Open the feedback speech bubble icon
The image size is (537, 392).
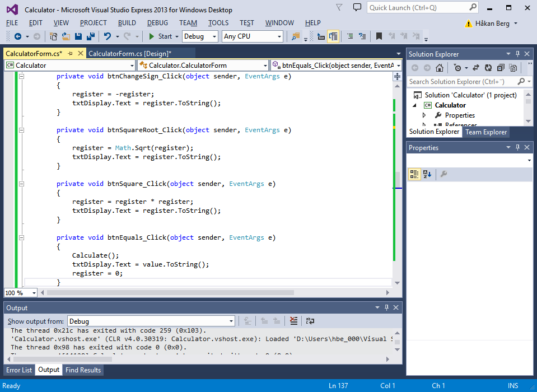click(357, 7)
